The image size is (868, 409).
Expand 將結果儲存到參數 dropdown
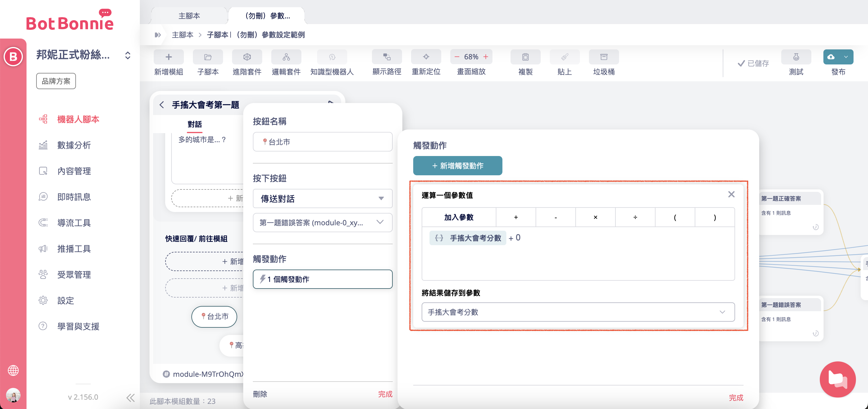[578, 312]
